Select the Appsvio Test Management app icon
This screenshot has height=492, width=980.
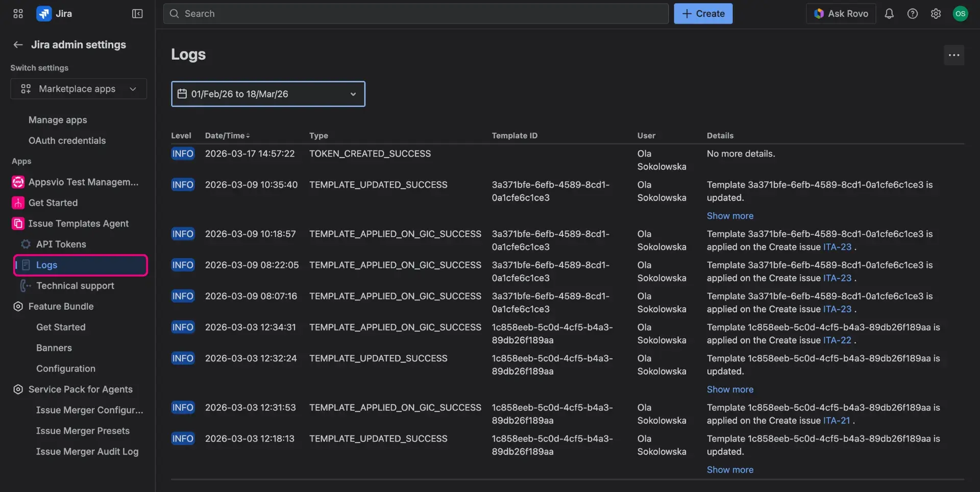point(17,182)
